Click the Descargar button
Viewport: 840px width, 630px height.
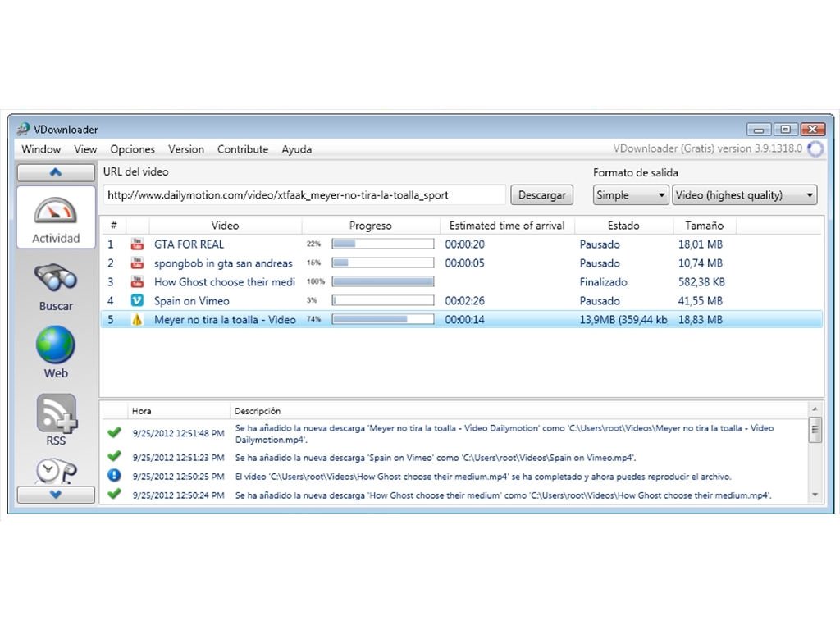(541, 195)
